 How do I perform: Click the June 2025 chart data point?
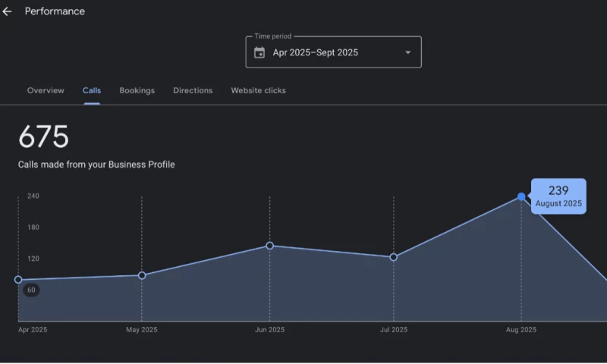pyautogui.click(x=269, y=246)
